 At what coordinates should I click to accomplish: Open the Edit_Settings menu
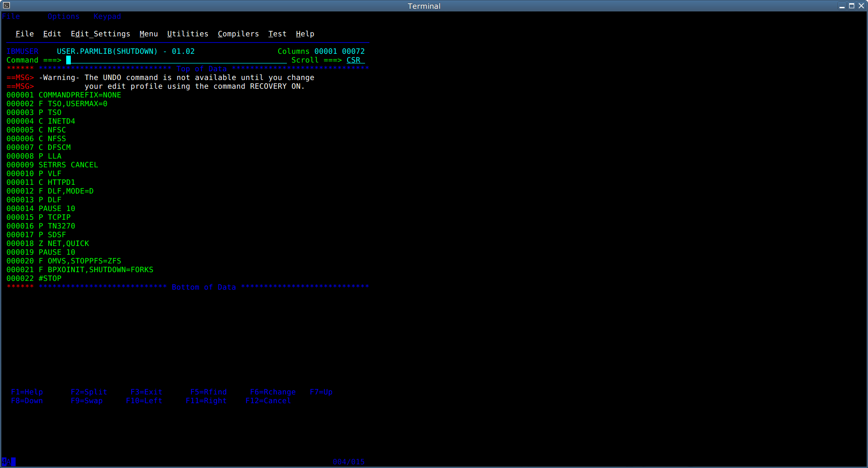click(100, 34)
